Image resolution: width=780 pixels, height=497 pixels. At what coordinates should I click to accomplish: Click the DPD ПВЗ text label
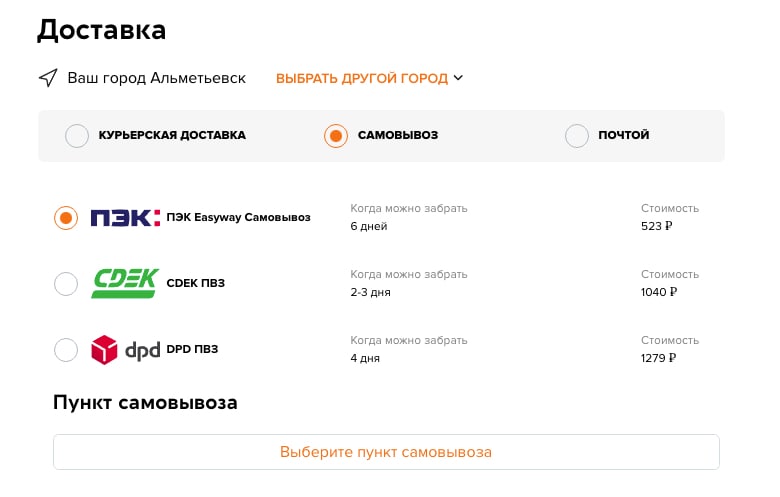click(x=191, y=349)
